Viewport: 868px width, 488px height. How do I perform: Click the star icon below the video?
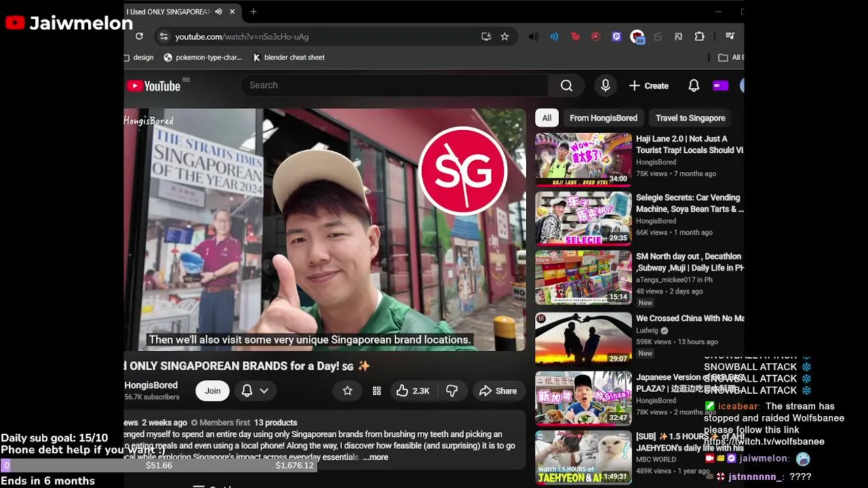coord(347,391)
